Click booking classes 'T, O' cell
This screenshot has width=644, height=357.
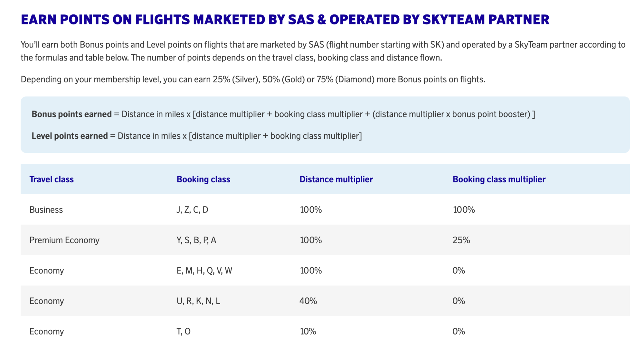click(183, 331)
